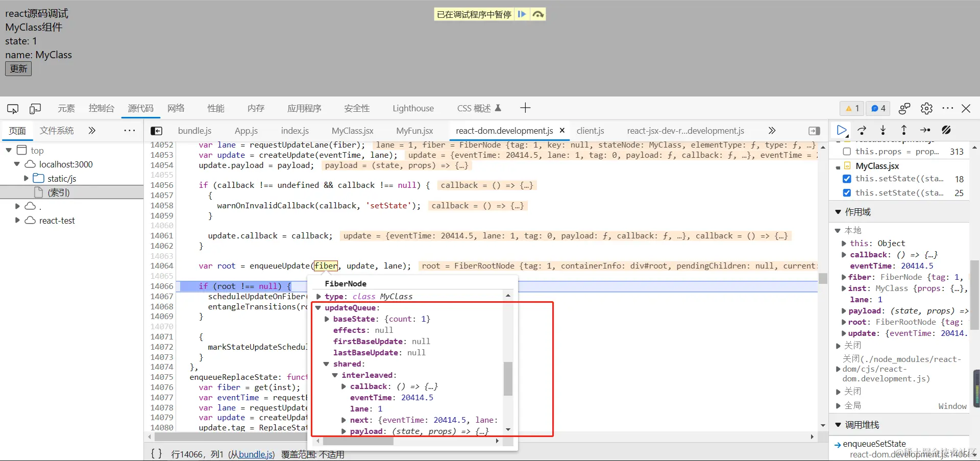Screen dimensions: 980x461
Task: Resume script execution in debugger toolbar
Action: pos(842,130)
